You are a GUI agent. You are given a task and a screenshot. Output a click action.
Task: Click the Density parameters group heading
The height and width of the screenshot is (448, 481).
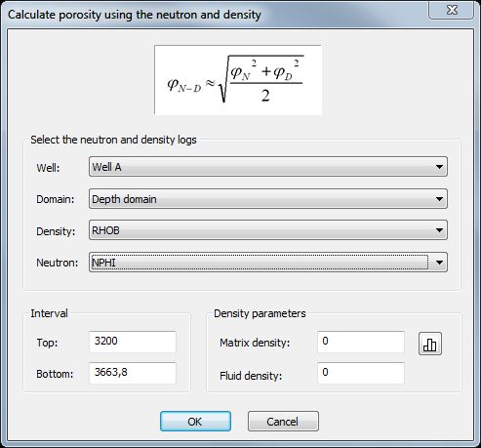(260, 313)
